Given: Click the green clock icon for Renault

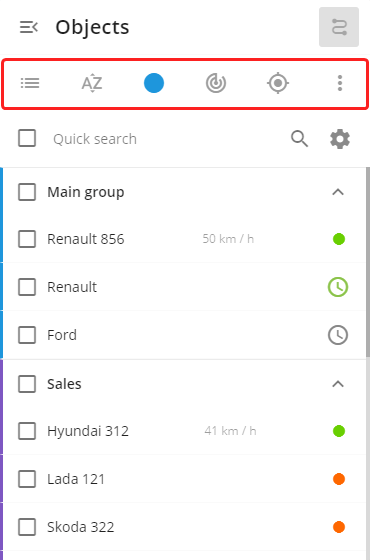Looking at the screenshot, I should click(x=338, y=287).
